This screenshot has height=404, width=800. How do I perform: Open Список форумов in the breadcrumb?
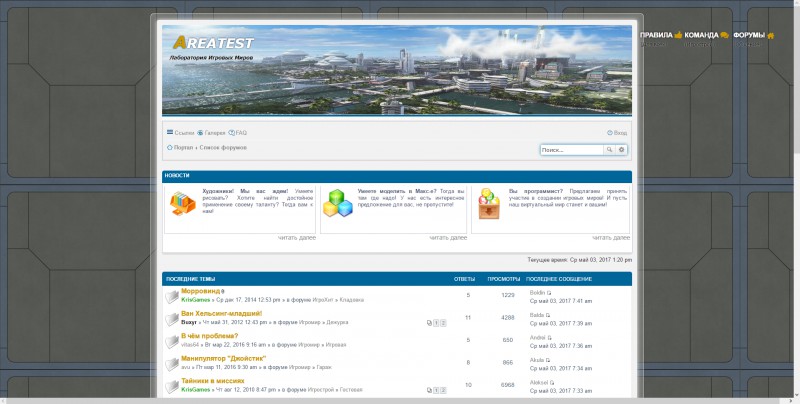pos(223,147)
